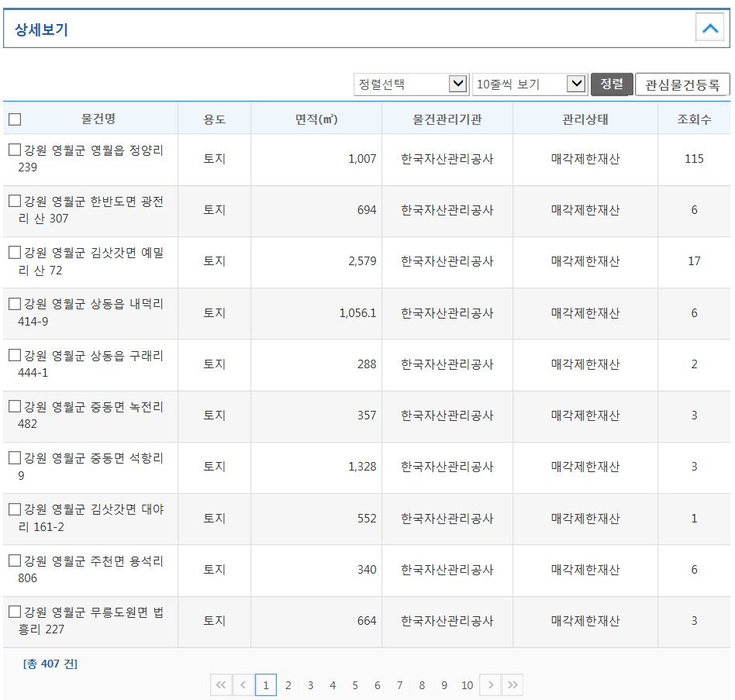Check the 한반도면 광전리 산 307 checkbox
The height and width of the screenshot is (700, 735).
15,201
